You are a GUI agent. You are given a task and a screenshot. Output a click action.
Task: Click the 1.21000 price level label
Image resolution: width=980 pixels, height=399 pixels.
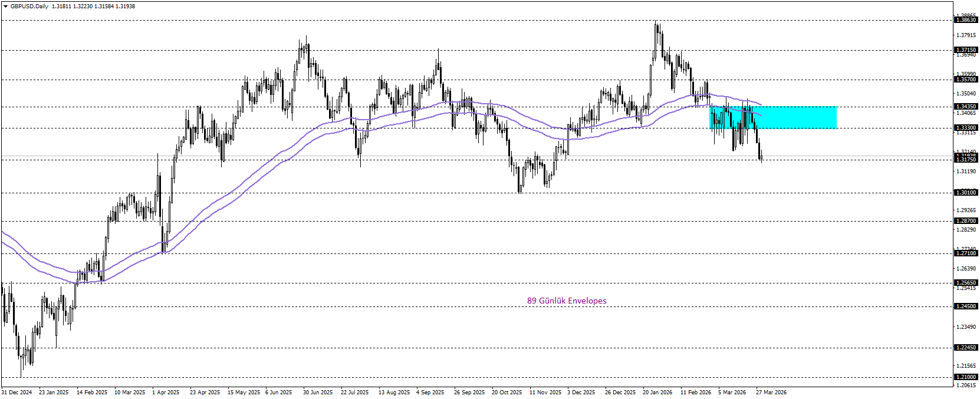966,377
